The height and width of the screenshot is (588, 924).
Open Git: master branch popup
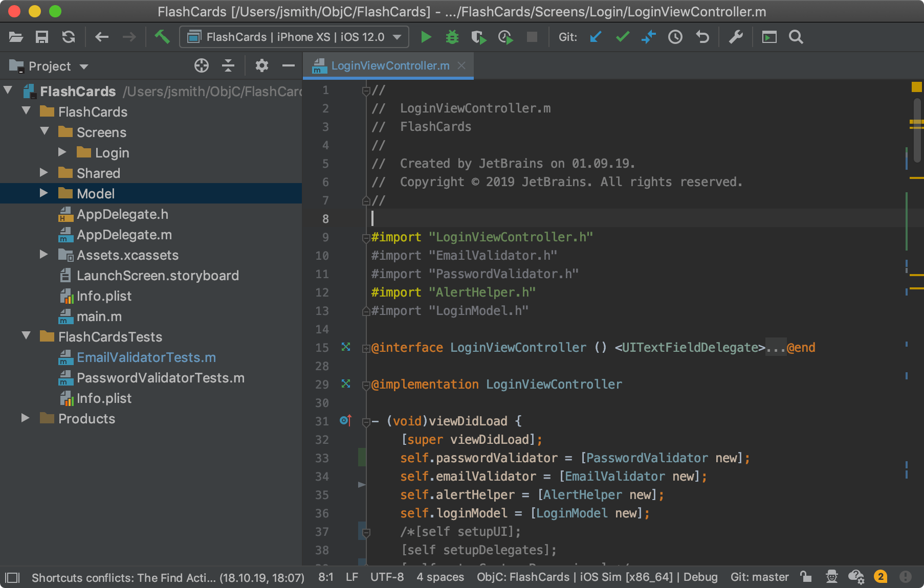760,577
